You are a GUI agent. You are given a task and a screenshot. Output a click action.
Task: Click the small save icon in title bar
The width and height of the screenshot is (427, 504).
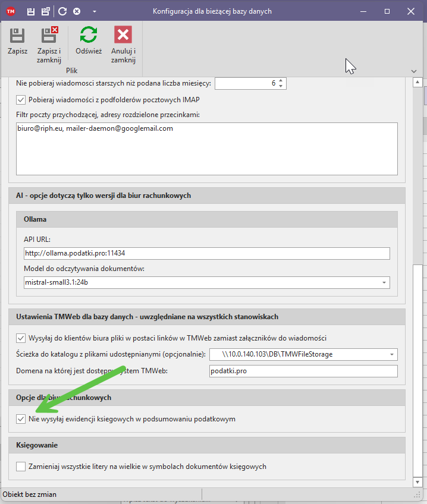32,11
